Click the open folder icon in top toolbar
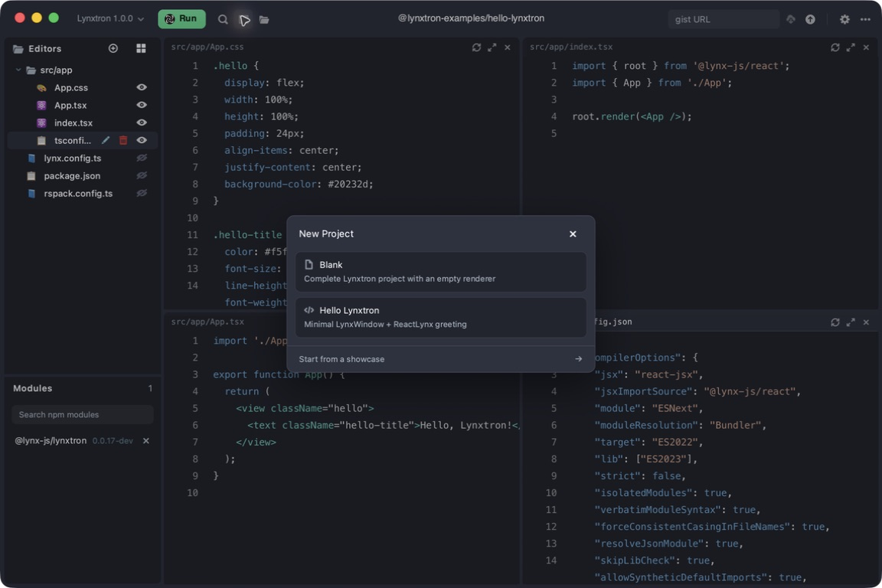 tap(264, 20)
